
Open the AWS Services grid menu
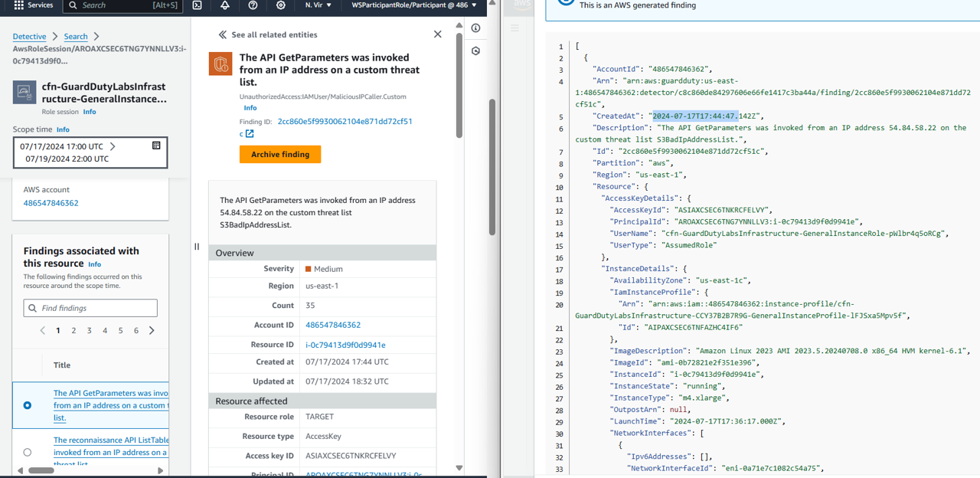coord(18,5)
